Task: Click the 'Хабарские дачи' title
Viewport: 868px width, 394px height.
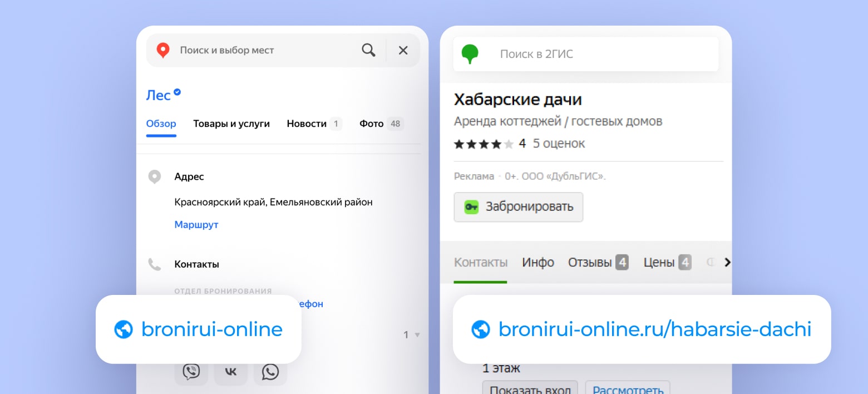Action: [x=518, y=100]
